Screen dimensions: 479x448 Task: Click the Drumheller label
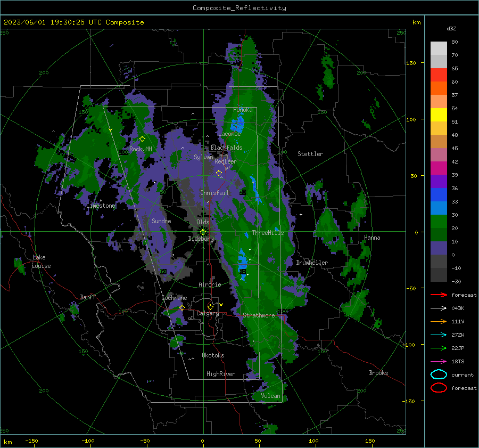click(x=312, y=263)
